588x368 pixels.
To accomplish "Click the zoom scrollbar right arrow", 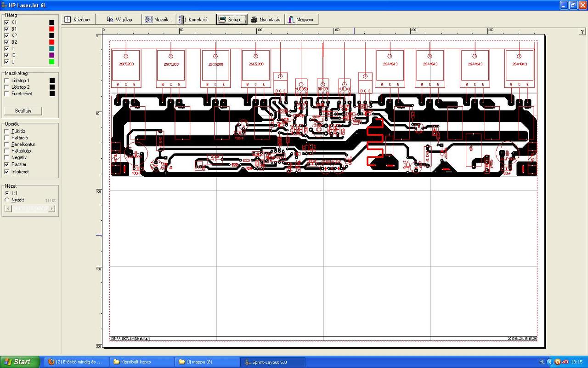I will (51, 208).
